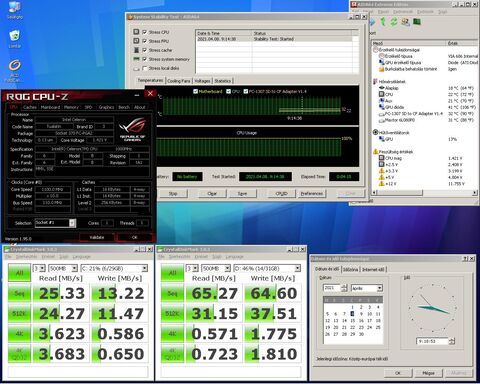480x384 pixels.
Task: Switch to Statistics tab in stability test
Action: click(223, 81)
